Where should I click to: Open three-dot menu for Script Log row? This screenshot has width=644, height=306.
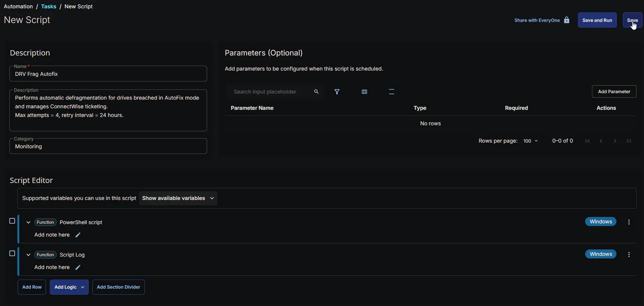629,255
